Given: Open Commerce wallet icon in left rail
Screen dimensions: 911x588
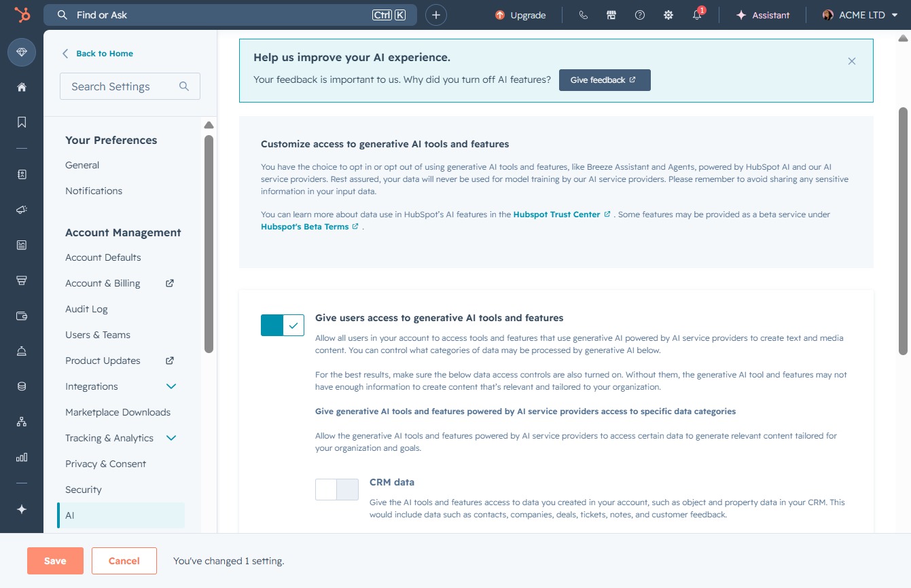Looking at the screenshot, I should coord(22,316).
